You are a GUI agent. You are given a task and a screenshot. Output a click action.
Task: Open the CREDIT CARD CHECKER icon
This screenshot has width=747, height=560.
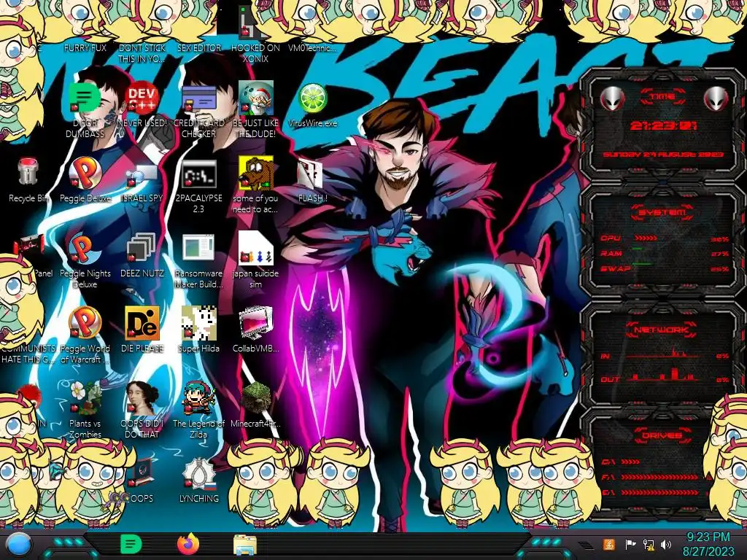(x=198, y=98)
